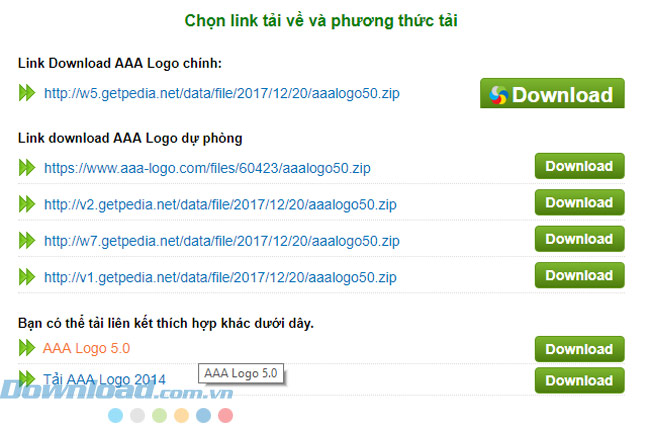This screenshot has width=650, height=431.
Task: Click the colorful logo icon on the main Download button
Action: [x=498, y=95]
